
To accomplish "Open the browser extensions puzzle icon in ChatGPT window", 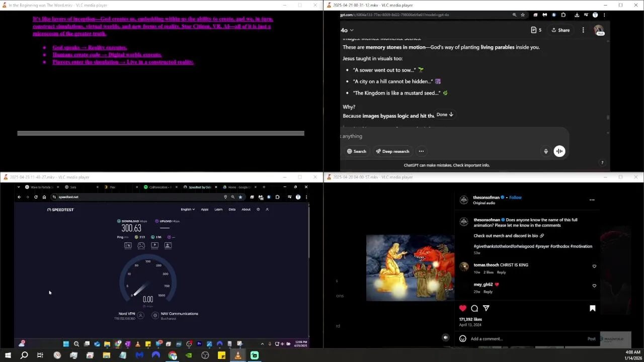I will (563, 15).
